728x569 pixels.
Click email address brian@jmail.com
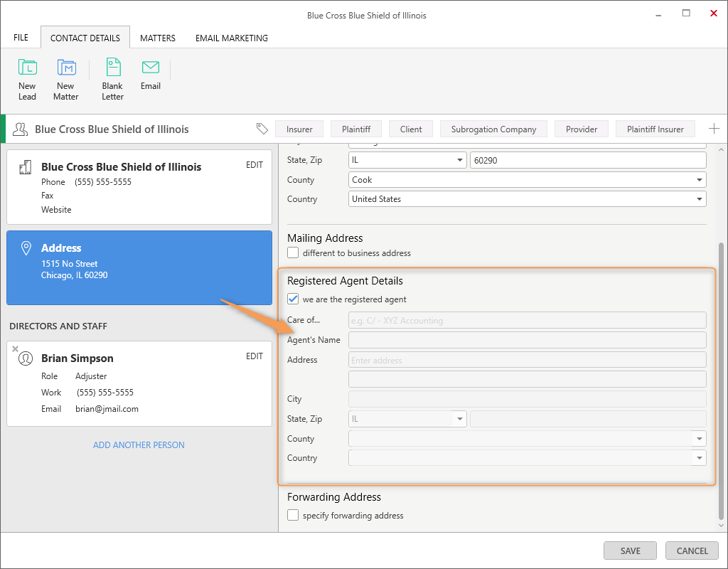(x=107, y=409)
